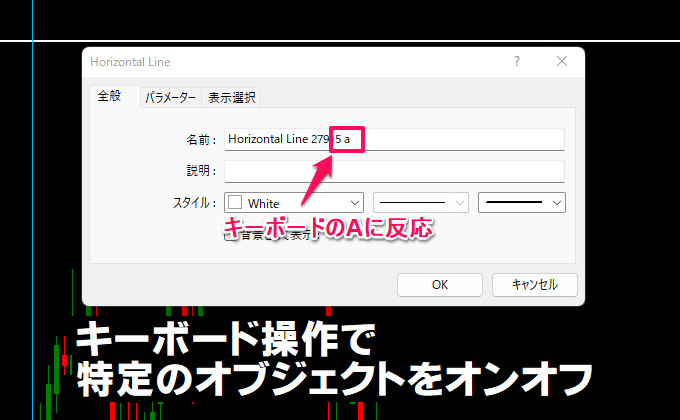Viewport: 680px width, 420px height.
Task: Click the help question mark icon
Action: pos(517,61)
